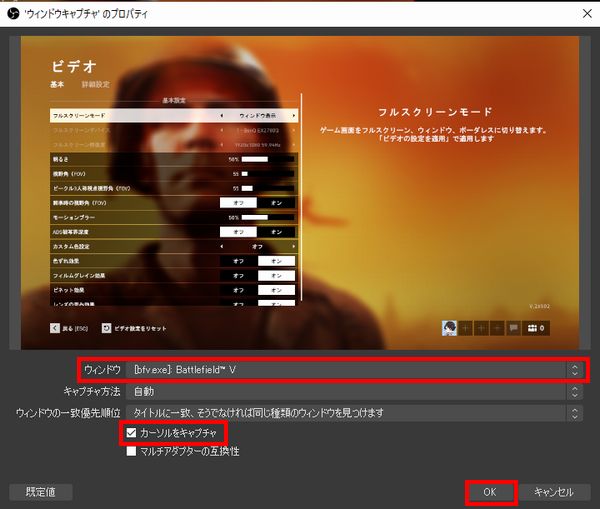The height and width of the screenshot is (509, 600).
Task: Click the ウィンドウ表示 value in the fullscreen mode row
Action: tap(258, 116)
